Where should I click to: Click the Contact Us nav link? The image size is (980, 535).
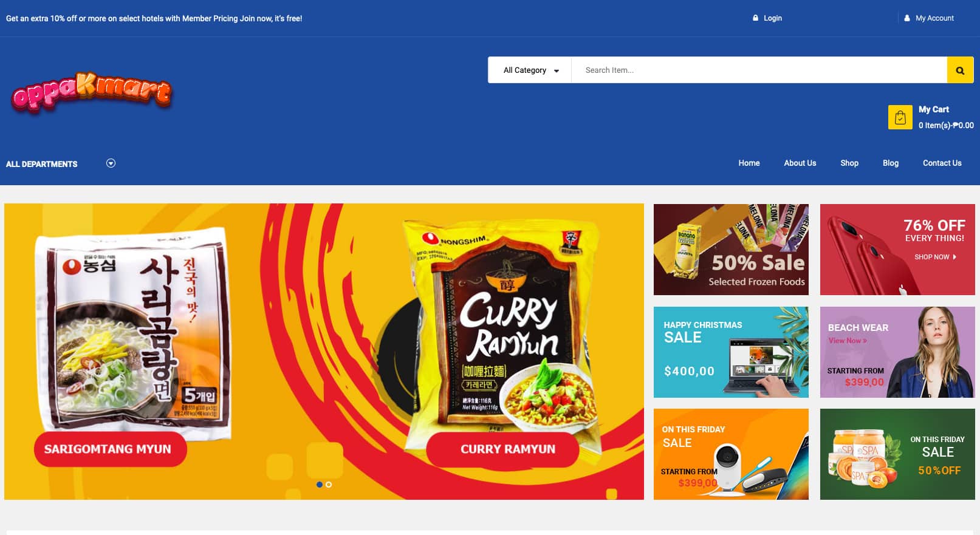click(x=942, y=163)
